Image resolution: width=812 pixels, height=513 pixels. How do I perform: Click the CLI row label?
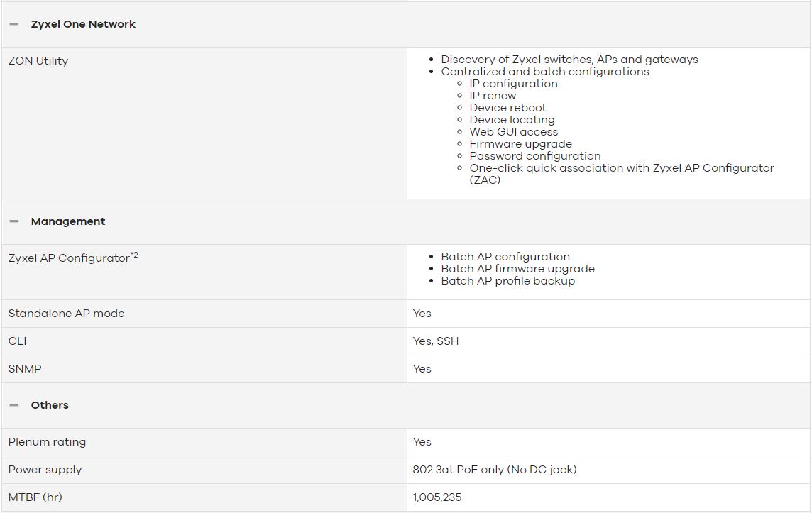point(17,341)
